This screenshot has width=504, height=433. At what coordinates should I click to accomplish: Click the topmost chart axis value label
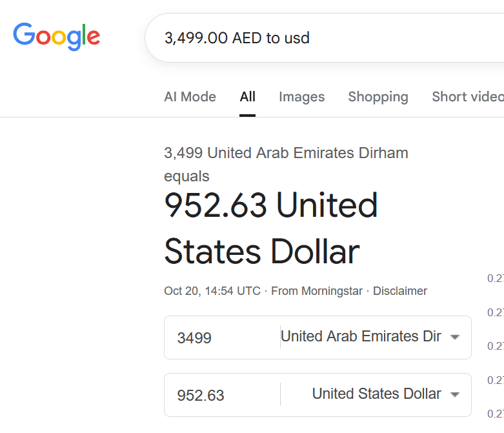click(x=495, y=279)
